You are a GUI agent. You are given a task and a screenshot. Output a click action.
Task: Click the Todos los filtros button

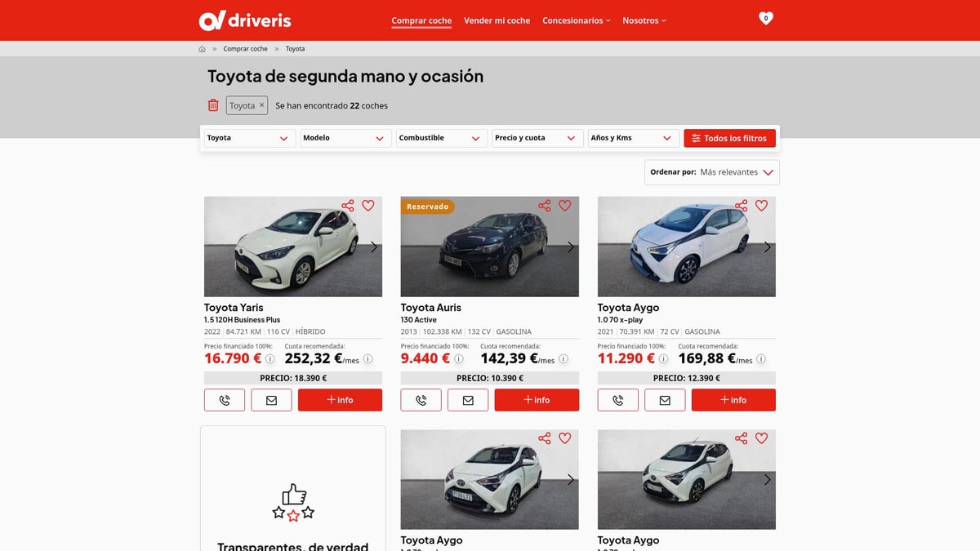pos(729,138)
